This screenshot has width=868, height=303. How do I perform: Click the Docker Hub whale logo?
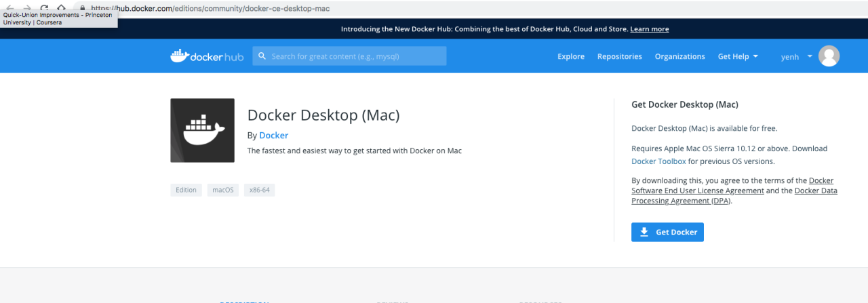tap(207, 56)
